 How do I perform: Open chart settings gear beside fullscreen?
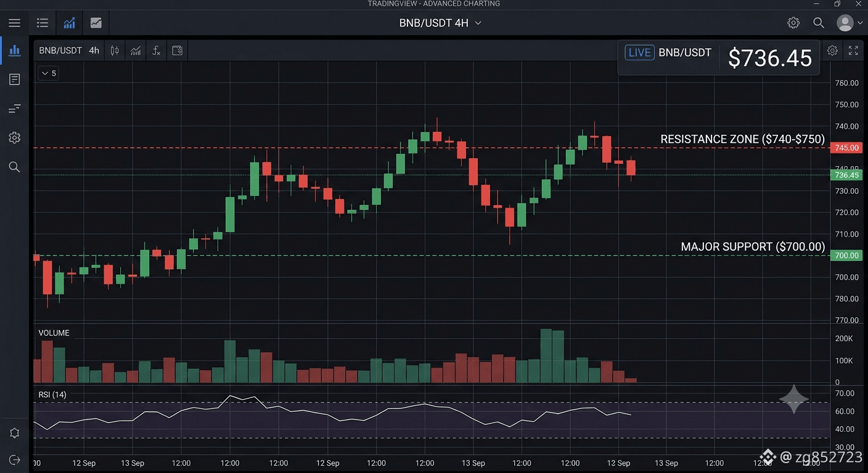832,51
